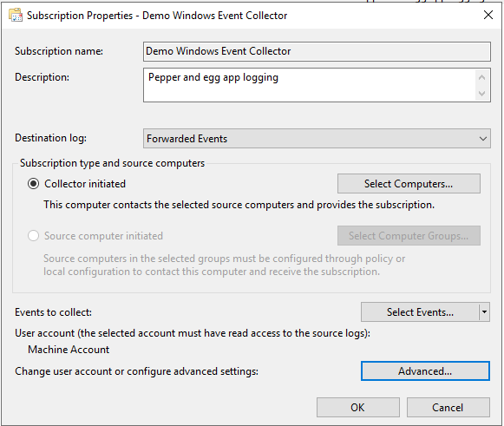Click the Subscription name text field
The height and width of the screenshot is (426, 504).
317,51
